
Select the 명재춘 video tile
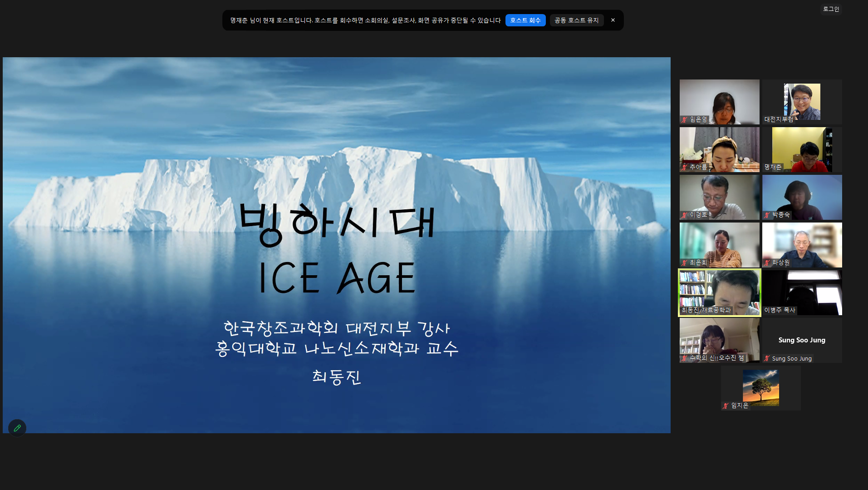tap(801, 149)
